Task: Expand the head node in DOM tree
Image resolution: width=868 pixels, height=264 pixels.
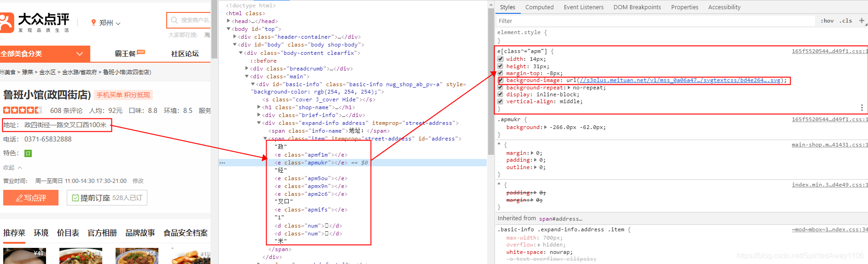Action: [x=228, y=21]
